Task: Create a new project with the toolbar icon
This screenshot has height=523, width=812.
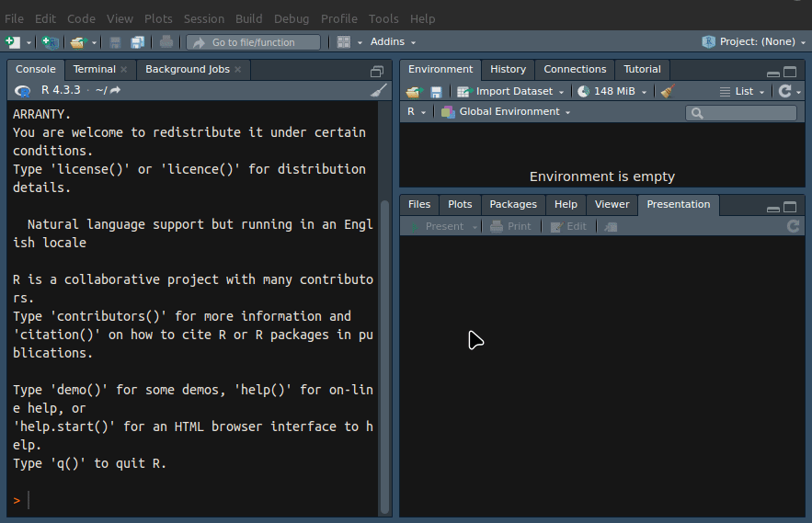Action: 50,42
